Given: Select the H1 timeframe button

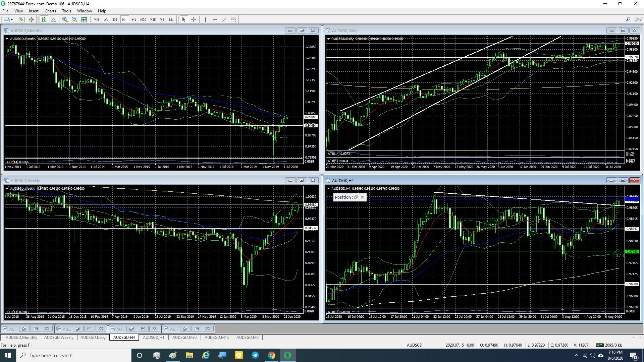Looking at the screenshot, I should coord(134,19).
